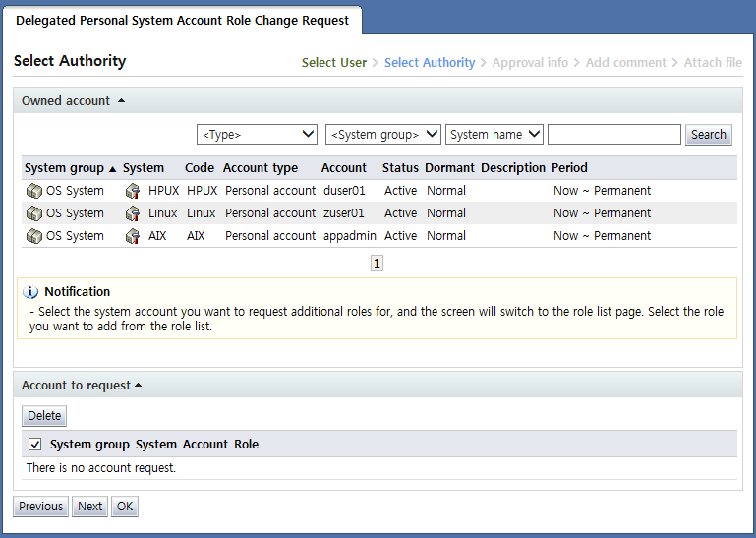756x538 pixels.
Task: Click the Notification info icon
Action: click(30, 292)
